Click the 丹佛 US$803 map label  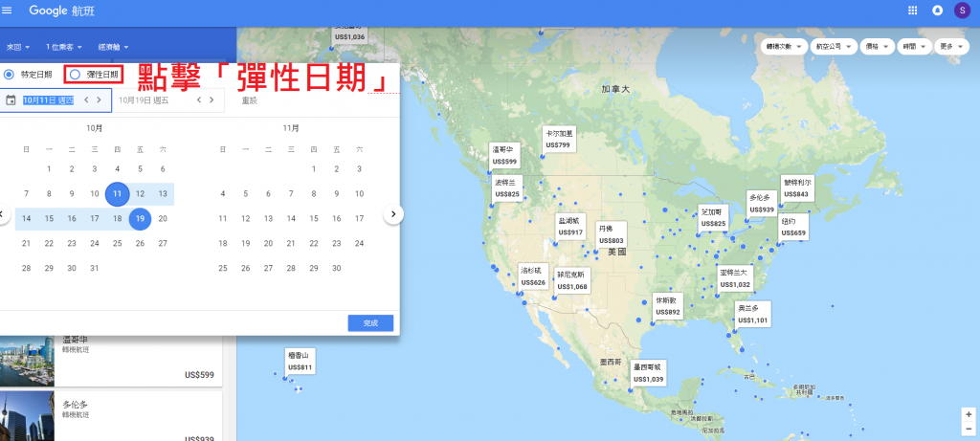[x=611, y=235]
